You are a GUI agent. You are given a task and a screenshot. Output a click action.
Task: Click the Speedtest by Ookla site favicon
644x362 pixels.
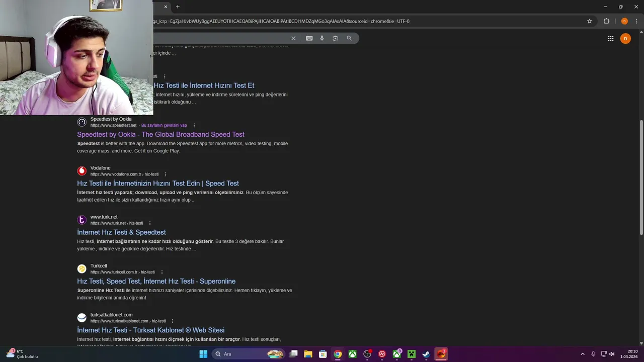tap(82, 122)
